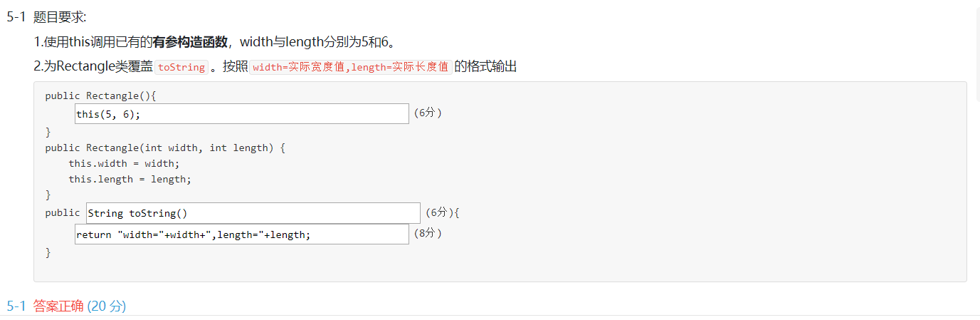Click the (20 分) total score text
Viewport: 980px width, 320px height.
coord(107,306)
